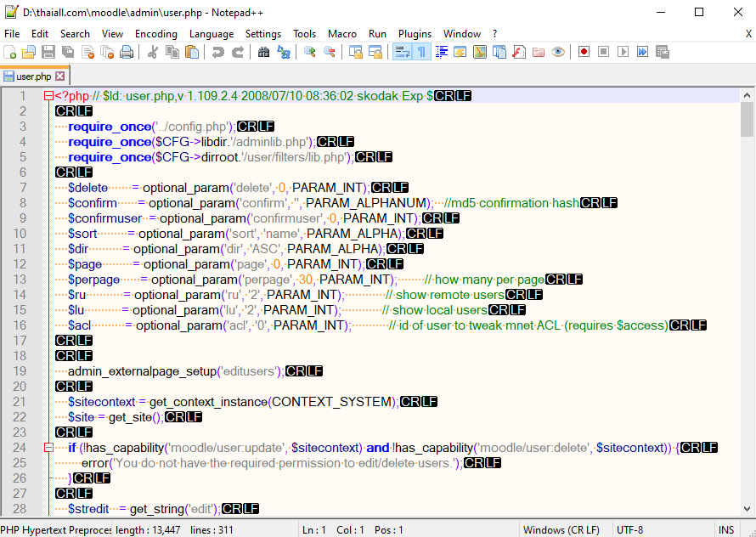This screenshot has height=537, width=756.
Task: Open the Plugins menu
Action: point(415,34)
